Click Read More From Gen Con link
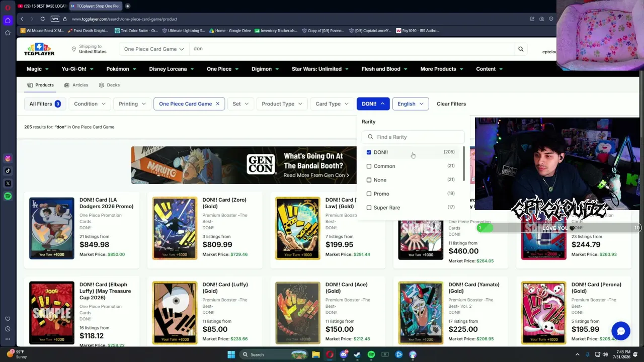The image size is (644, 362). tap(316, 175)
